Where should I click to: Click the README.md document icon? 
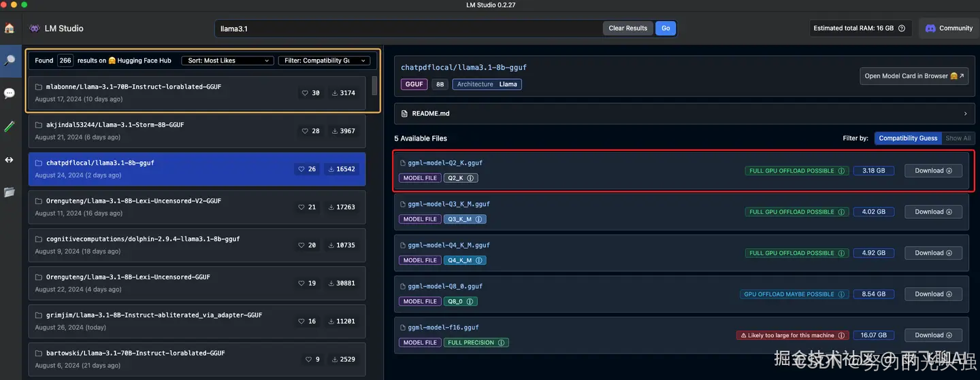[405, 114]
